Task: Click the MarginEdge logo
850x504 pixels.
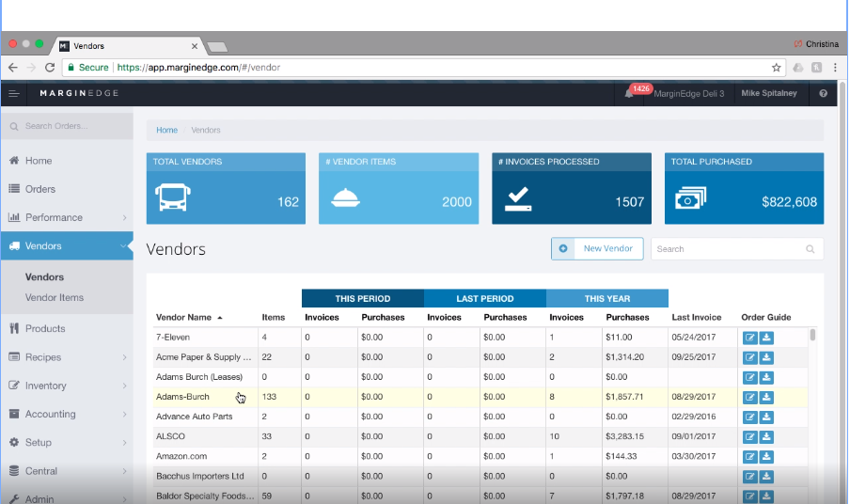Action: 79,93
